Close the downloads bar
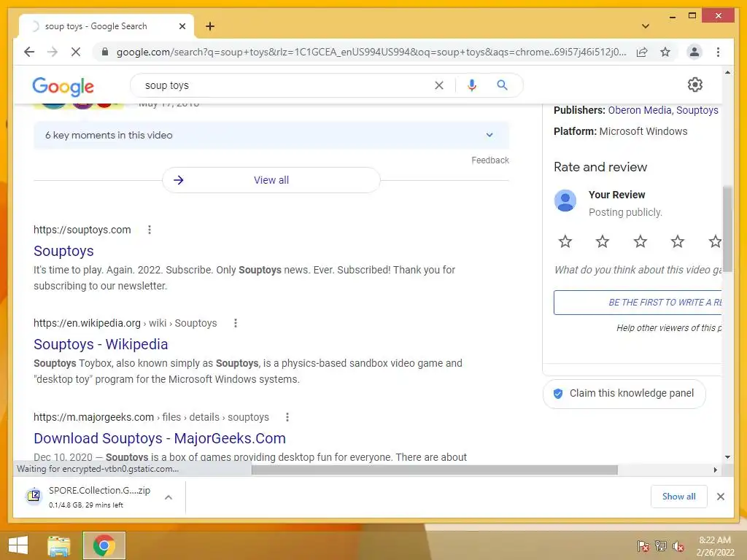747x560 pixels. [720, 497]
